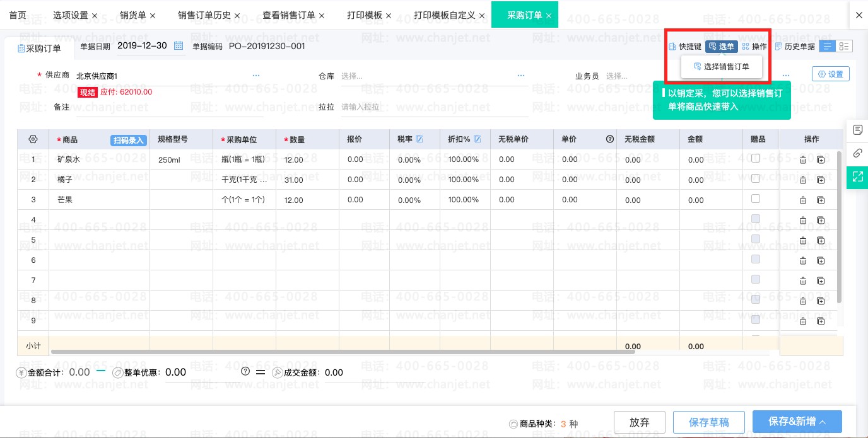Open 历史单据 history documents
The image size is (868, 438).
click(x=795, y=47)
